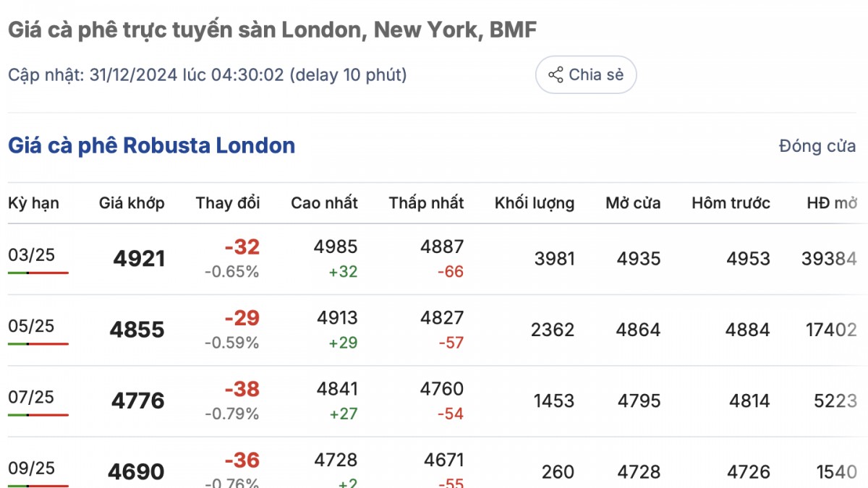Viewport: 868px width, 488px height.
Task: Click the 07/25 contract term
Action: coord(31,397)
